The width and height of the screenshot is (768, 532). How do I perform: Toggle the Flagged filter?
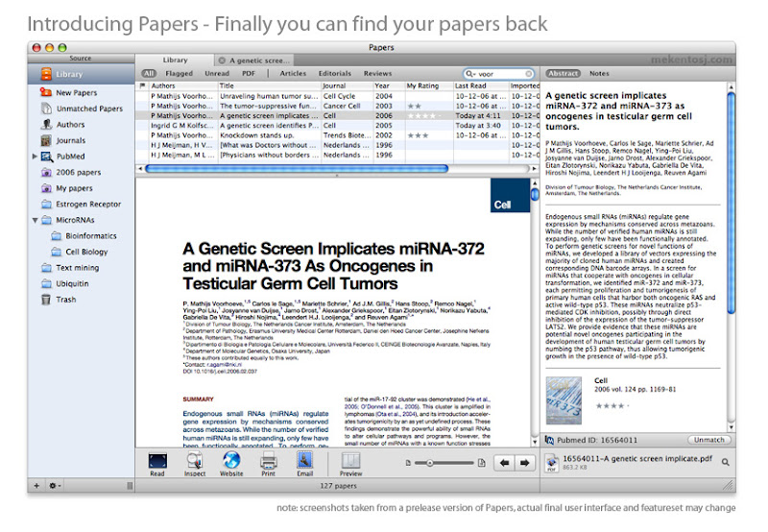coord(179,74)
